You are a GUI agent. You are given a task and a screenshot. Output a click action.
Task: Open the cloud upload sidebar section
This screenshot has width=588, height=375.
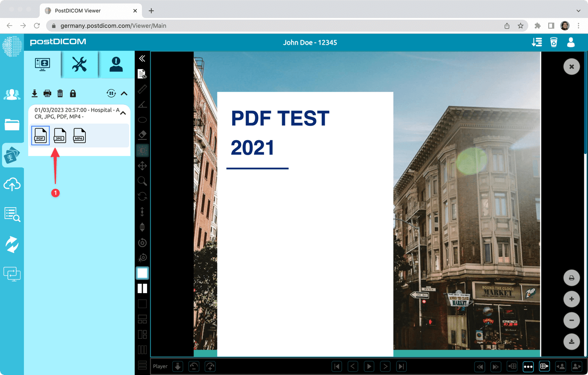click(12, 184)
